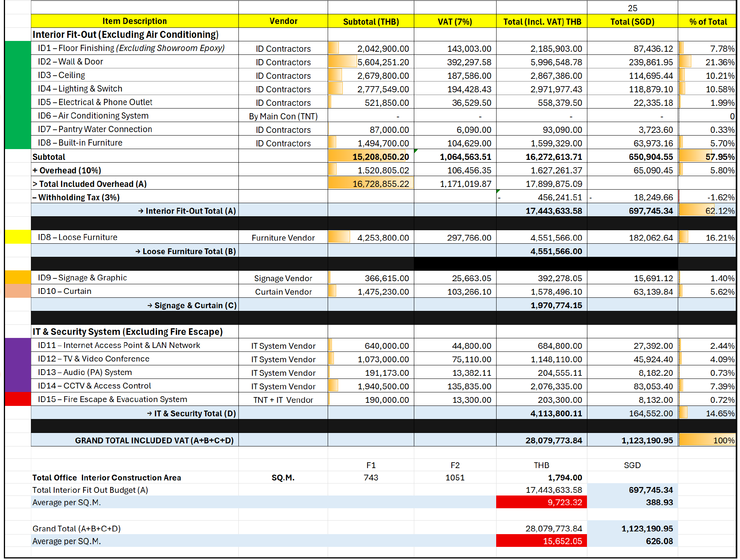
Task: Click the Total (SGD) column header
Action: click(x=632, y=22)
